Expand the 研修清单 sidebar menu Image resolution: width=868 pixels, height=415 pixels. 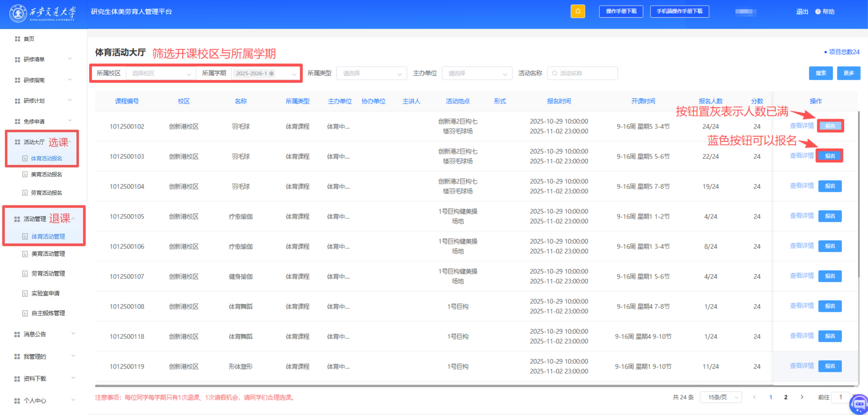[43, 59]
